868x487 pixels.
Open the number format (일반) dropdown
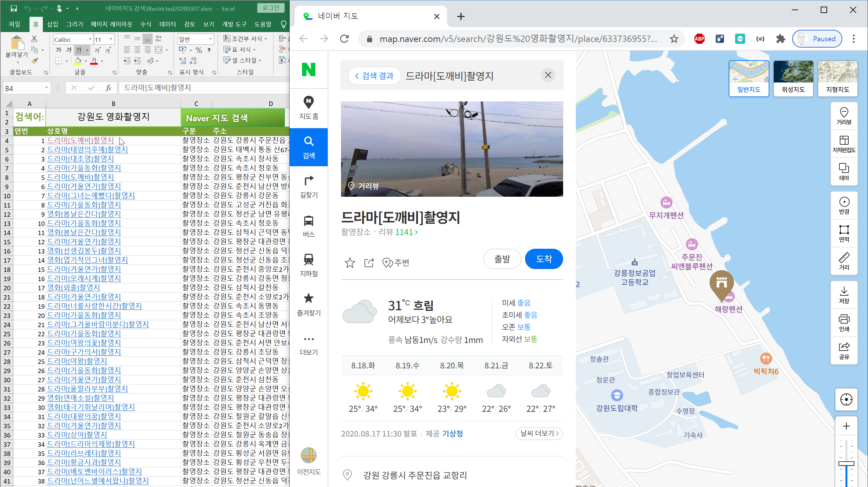click(x=210, y=39)
